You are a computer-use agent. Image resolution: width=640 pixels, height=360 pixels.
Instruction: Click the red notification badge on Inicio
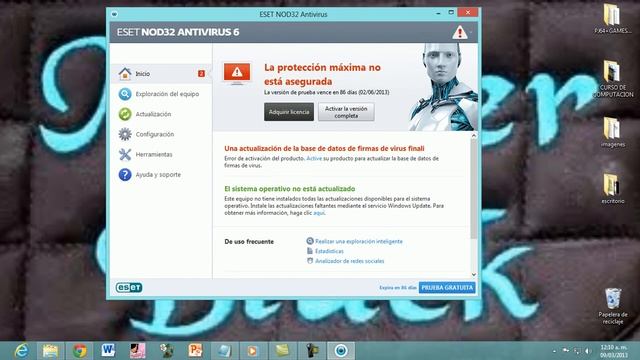pos(201,73)
